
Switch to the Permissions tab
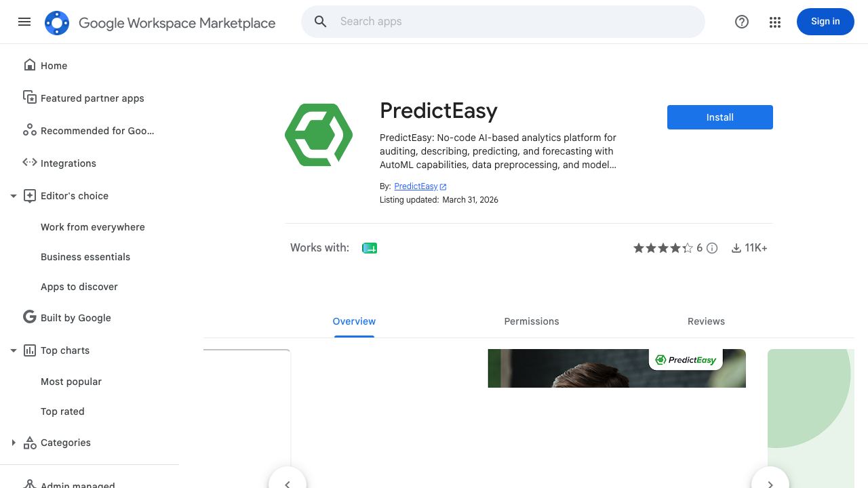tap(532, 321)
